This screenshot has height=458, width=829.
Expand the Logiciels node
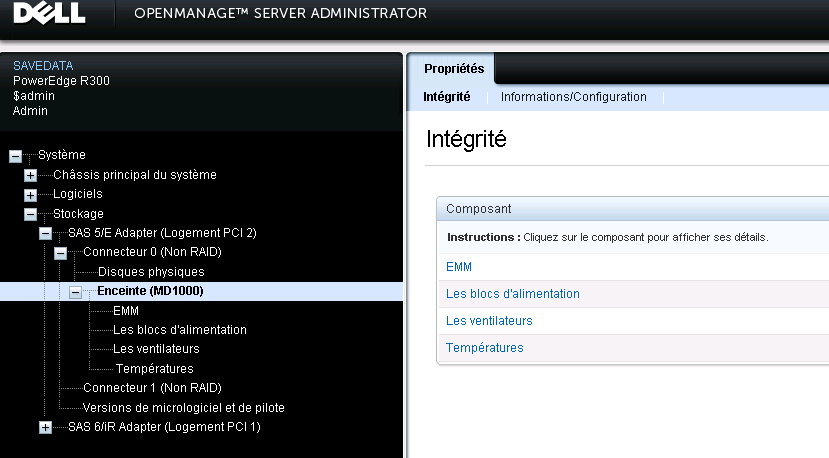pyautogui.click(x=30, y=195)
